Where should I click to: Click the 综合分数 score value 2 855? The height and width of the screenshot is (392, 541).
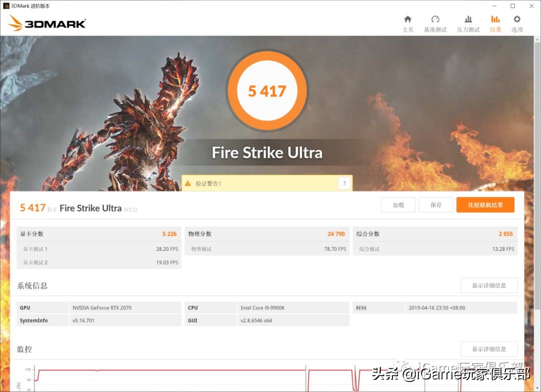[505, 234]
